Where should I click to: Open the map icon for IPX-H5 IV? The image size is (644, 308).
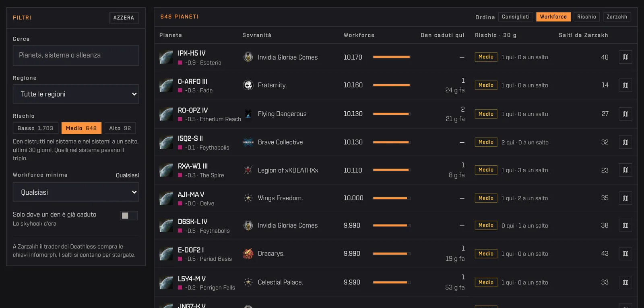click(x=625, y=57)
